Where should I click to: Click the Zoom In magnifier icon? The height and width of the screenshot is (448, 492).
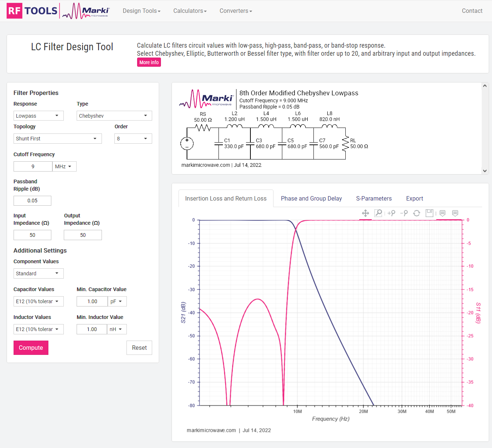tap(392, 213)
